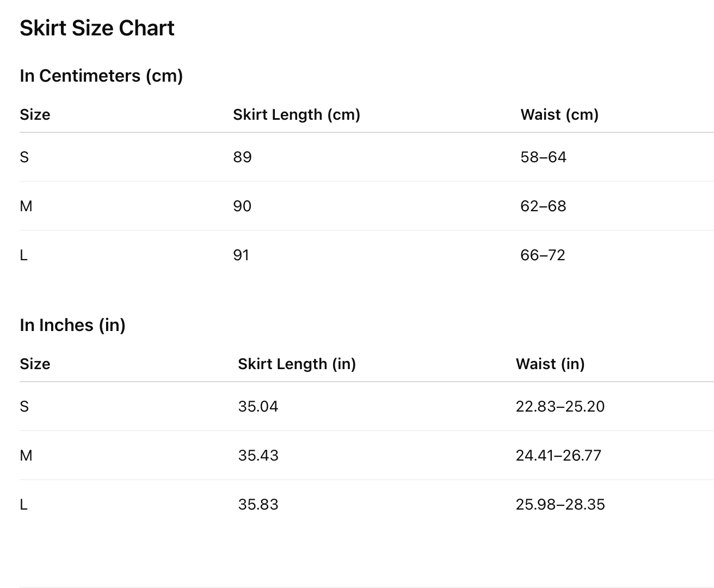
Task: Click the 58–64 waist value
Action: point(543,157)
